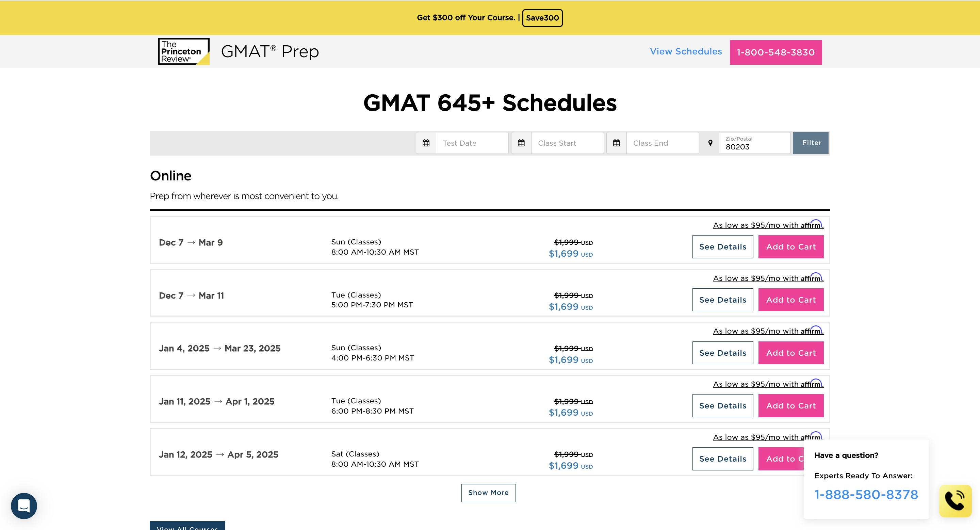Click the Test Date calendar icon
The width and height of the screenshot is (980, 530).
click(x=426, y=143)
